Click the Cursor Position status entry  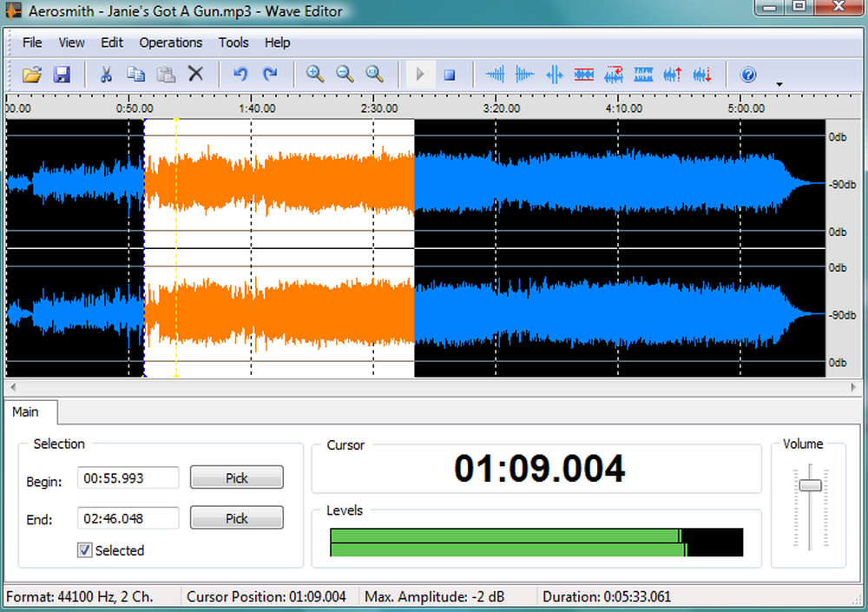[266, 596]
